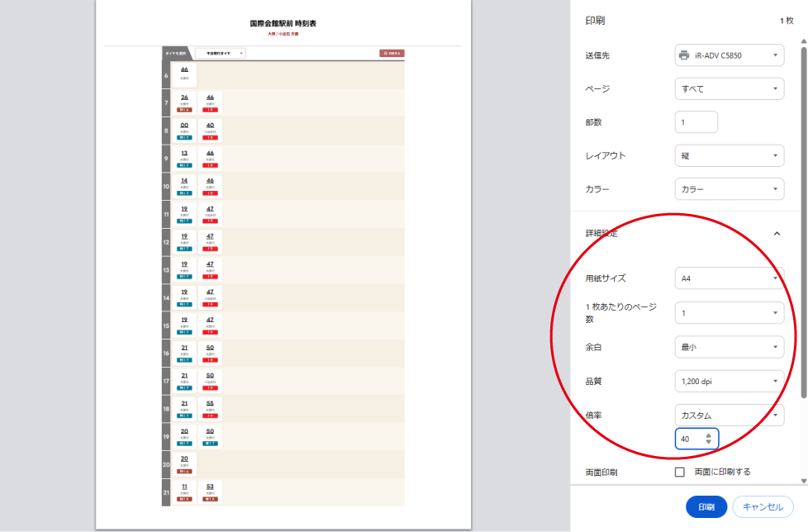The height and width of the screenshot is (532, 808).
Task: Open the ページ dropdown set to すべて
Action: [729, 88]
